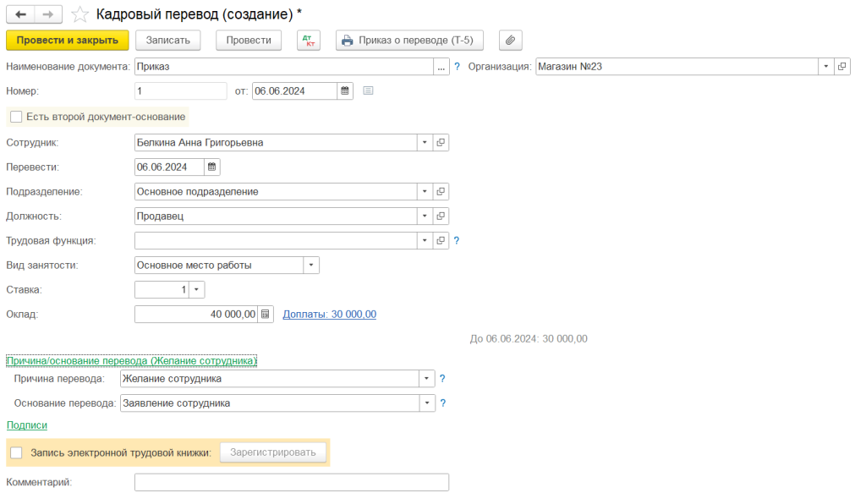Click the Записать button
Viewport: 866px width, 504px height.
173,40
